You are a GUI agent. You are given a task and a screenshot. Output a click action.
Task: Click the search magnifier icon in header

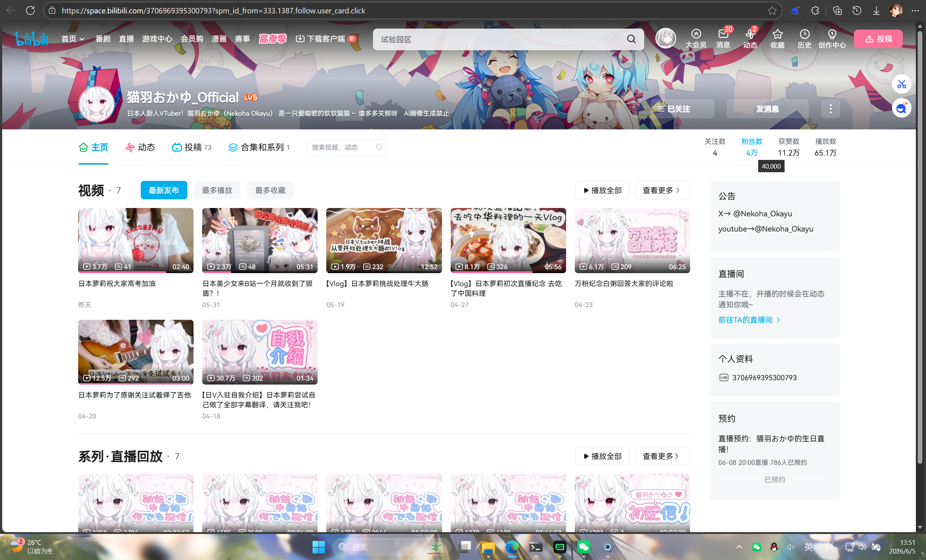[x=631, y=39]
